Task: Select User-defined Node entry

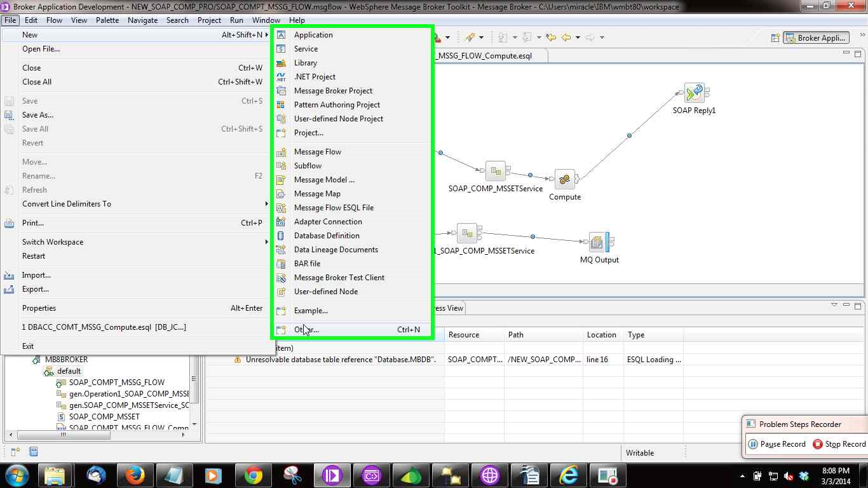Action: pos(353,292)
